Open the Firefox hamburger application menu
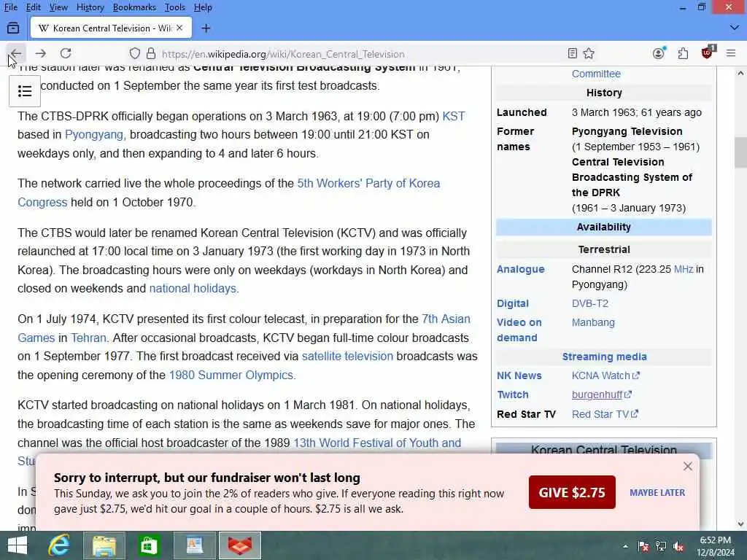Viewport: 747px width, 560px height. [x=731, y=53]
